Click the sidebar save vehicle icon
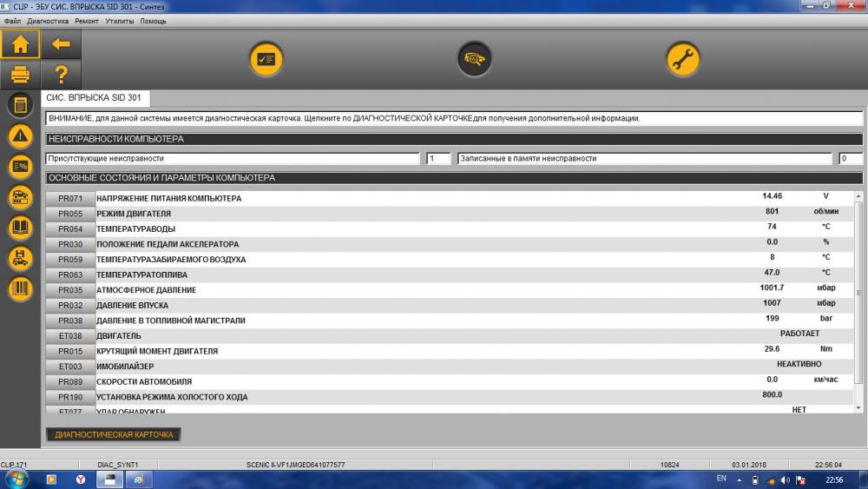Viewport: 868px width, 489px height. pos(21,258)
